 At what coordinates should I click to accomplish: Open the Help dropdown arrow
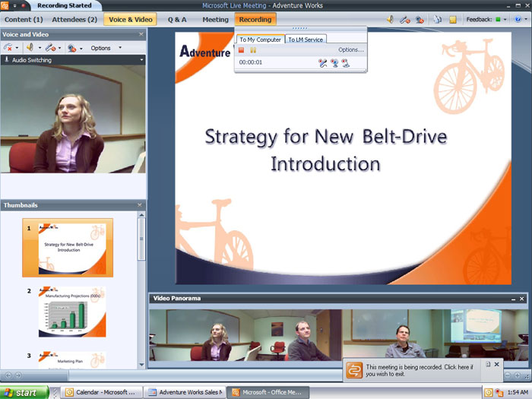526,19
